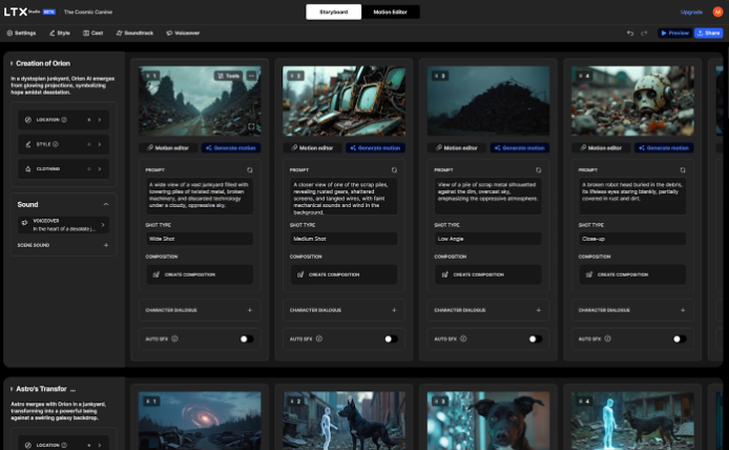The width and height of the screenshot is (729, 450).
Task: Add character dialogue to shot 1
Action: pos(250,310)
